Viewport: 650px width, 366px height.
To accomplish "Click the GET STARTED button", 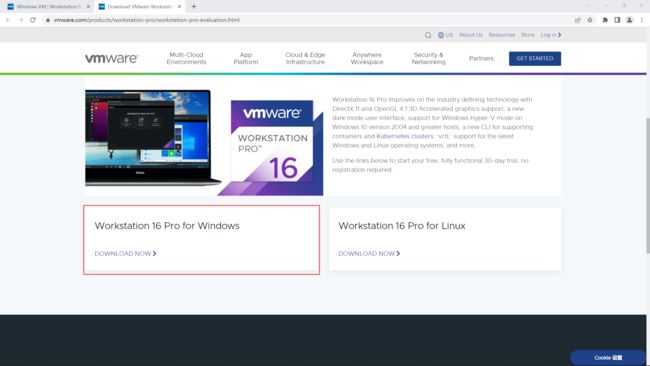I will tap(535, 58).
